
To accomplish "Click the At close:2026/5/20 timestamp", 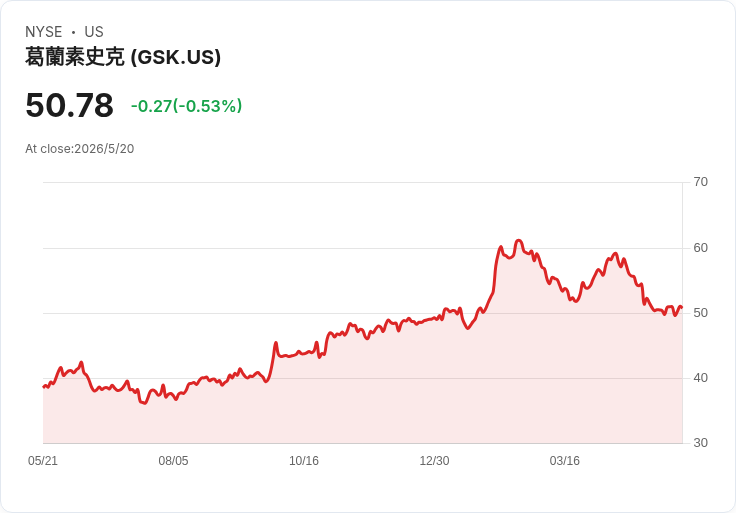I will point(80,149).
